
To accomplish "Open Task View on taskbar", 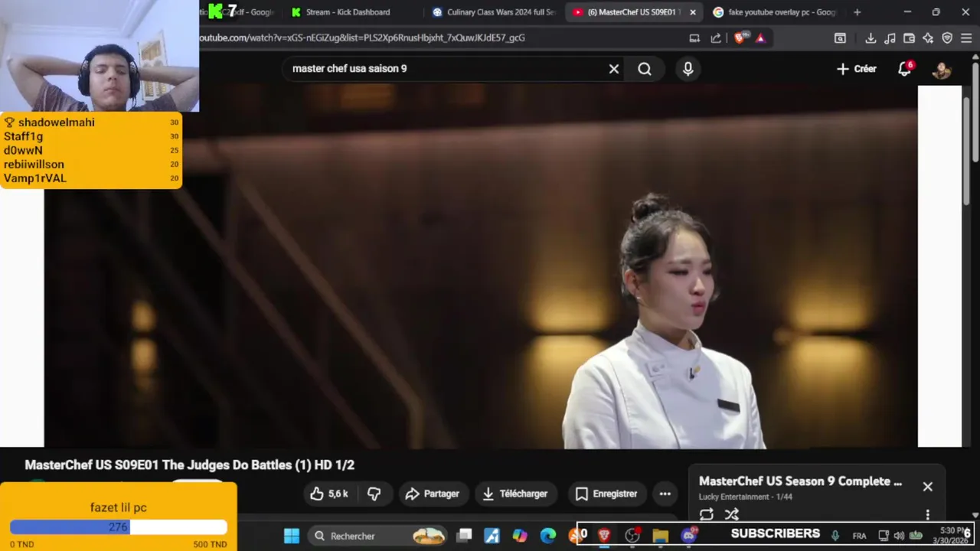I will pyautogui.click(x=464, y=536).
